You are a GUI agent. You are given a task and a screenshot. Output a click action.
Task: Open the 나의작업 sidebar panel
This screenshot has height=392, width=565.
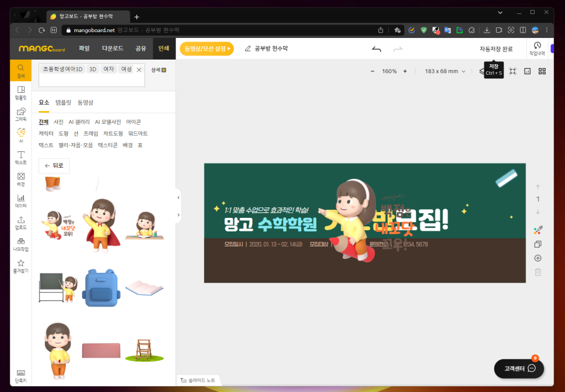pos(21,244)
